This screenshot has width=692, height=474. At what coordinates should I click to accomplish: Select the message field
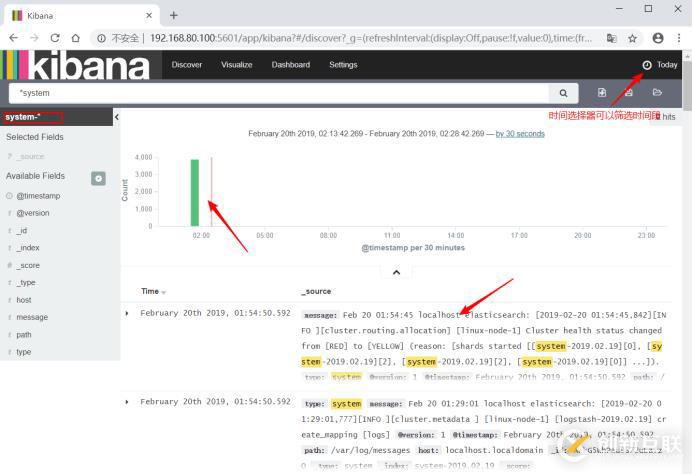tap(32, 317)
